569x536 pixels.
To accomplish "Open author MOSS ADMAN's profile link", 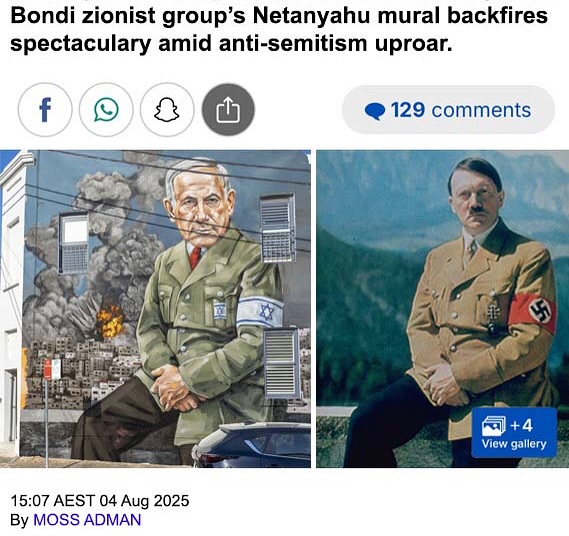I will (x=87, y=520).
